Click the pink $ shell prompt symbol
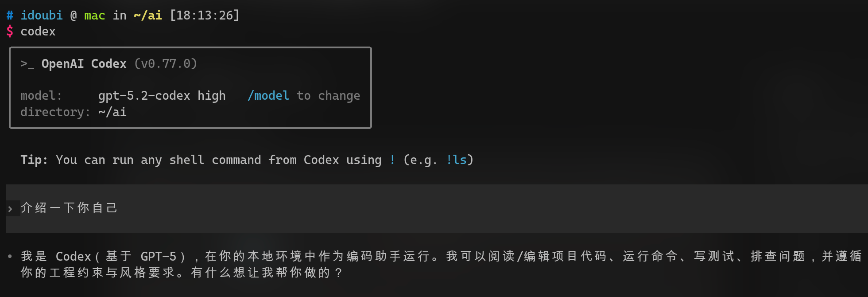 (x=10, y=31)
